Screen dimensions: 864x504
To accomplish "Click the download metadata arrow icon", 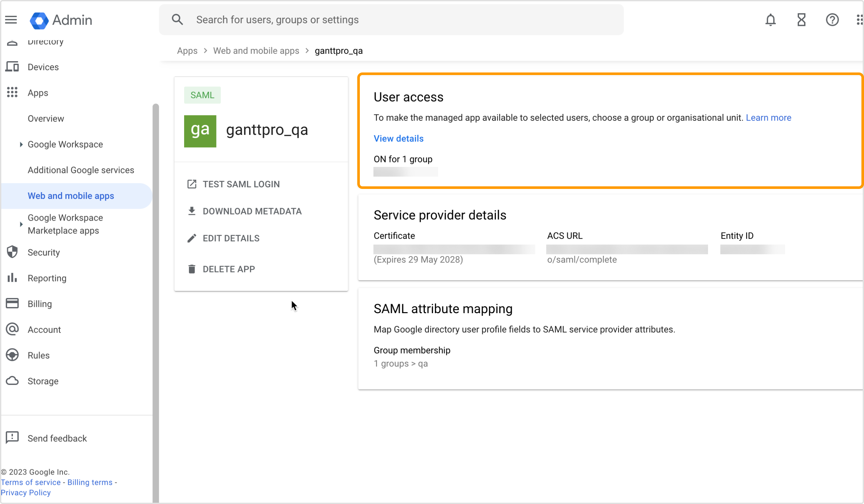I will pyautogui.click(x=192, y=211).
